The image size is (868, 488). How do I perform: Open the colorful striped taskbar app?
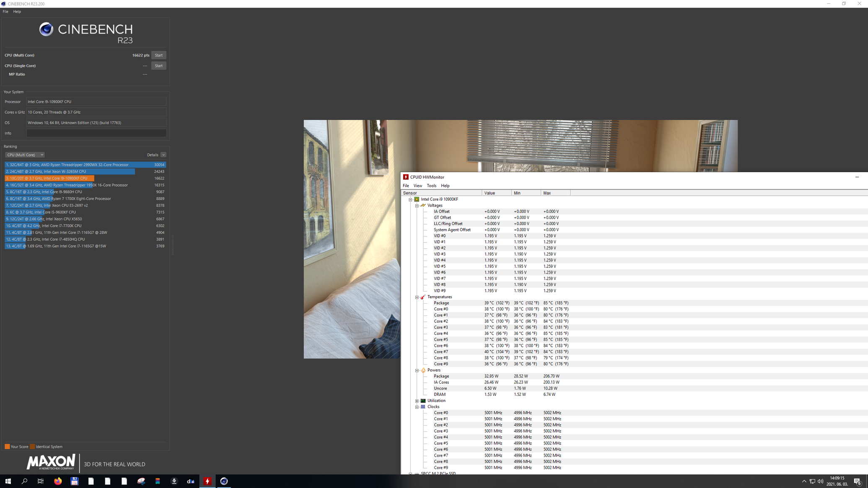tap(158, 481)
